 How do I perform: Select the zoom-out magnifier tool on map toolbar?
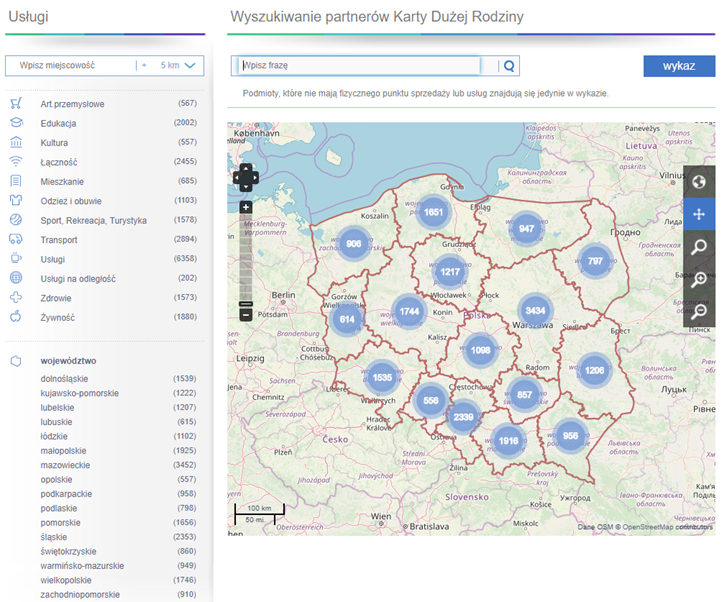tap(699, 310)
